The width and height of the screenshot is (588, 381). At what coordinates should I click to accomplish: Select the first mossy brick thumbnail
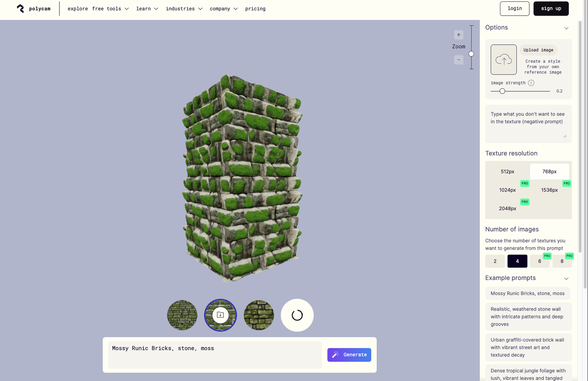pos(182,315)
